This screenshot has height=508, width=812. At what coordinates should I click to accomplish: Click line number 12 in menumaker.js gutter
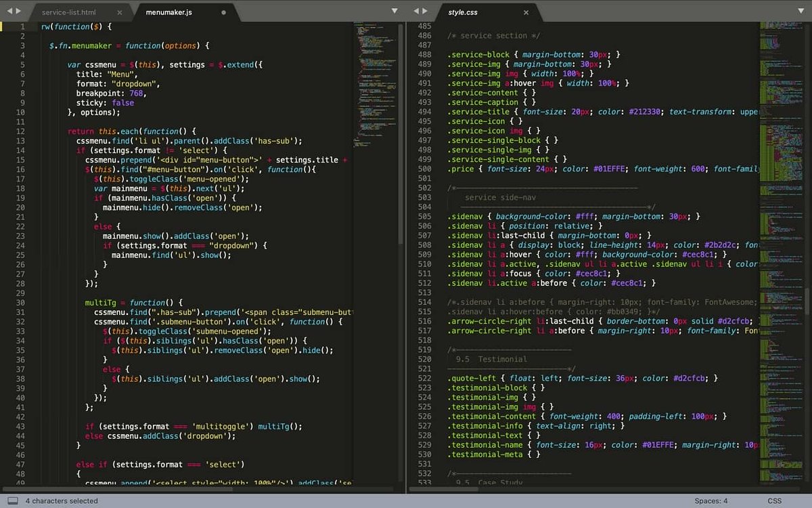pos(20,131)
